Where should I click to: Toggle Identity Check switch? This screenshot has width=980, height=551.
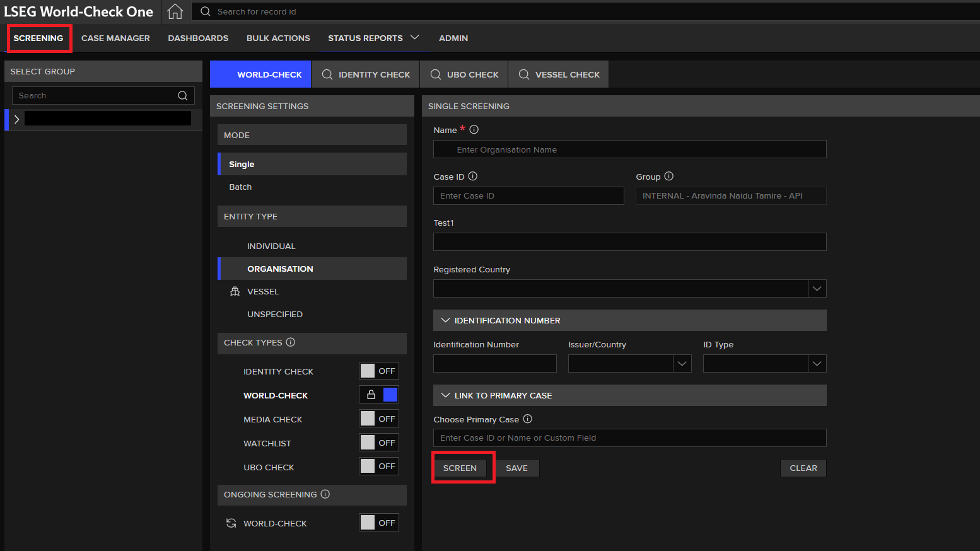(379, 371)
